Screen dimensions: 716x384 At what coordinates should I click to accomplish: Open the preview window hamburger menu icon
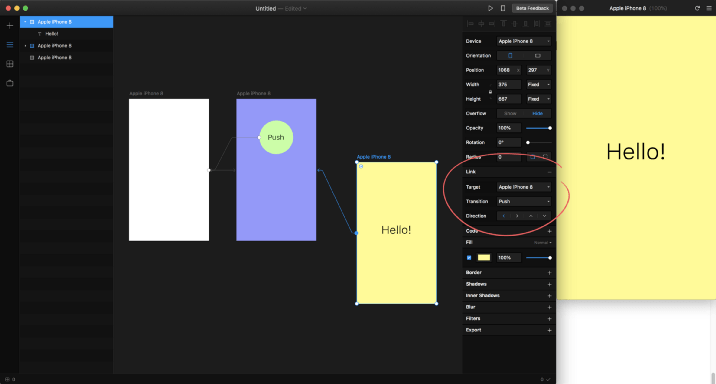[x=709, y=8]
